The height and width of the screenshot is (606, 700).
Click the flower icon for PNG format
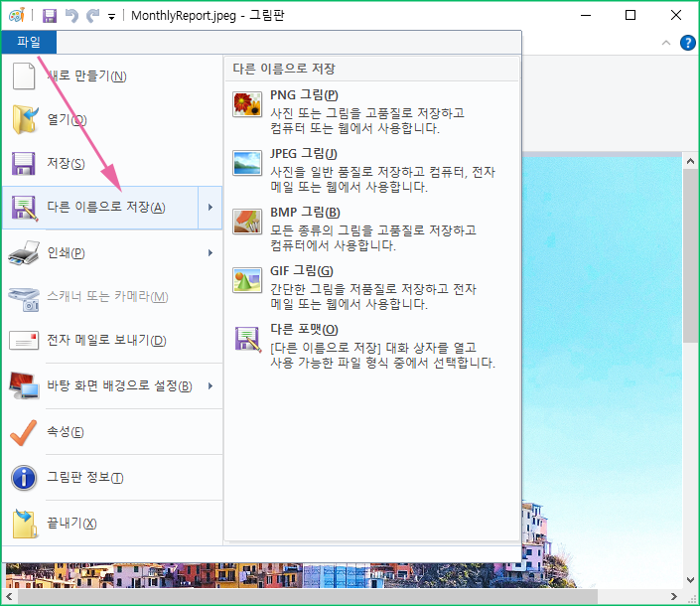coord(247,104)
